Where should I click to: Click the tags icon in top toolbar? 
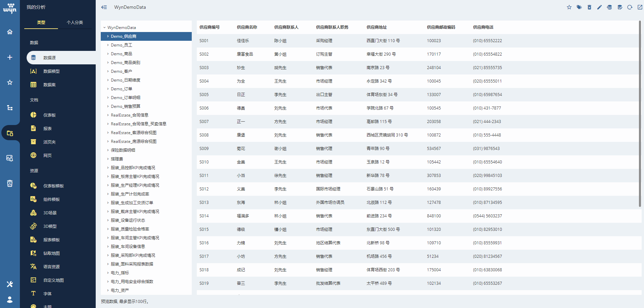579,7
